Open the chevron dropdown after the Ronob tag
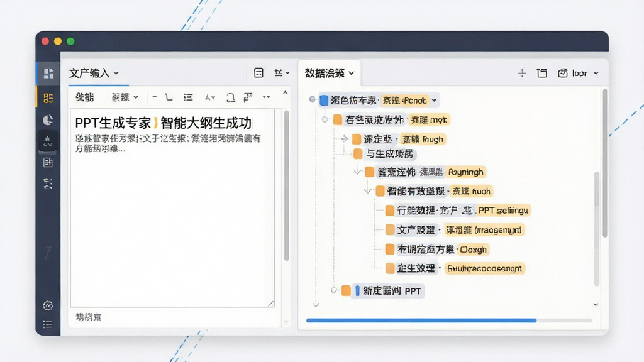 pyautogui.click(x=434, y=100)
